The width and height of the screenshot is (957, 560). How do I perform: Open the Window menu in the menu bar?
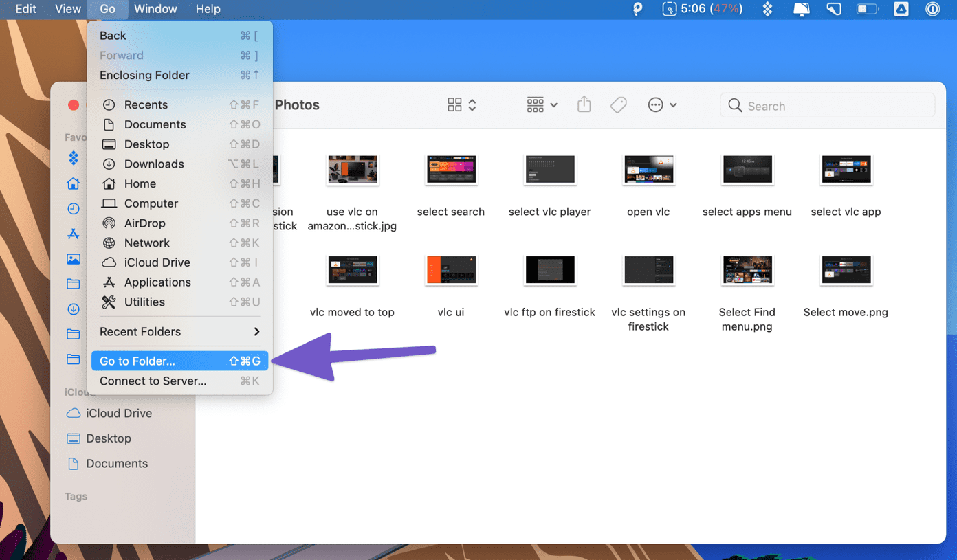155,9
